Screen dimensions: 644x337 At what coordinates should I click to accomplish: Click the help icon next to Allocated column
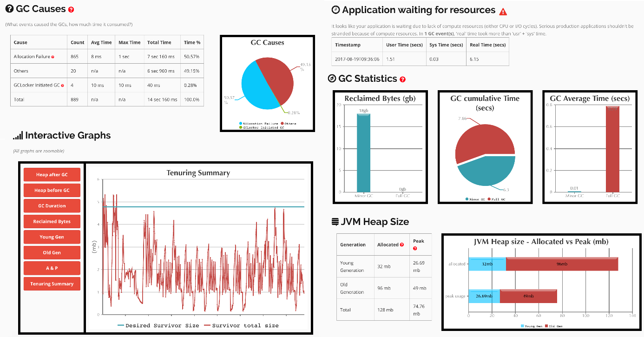coord(402,244)
